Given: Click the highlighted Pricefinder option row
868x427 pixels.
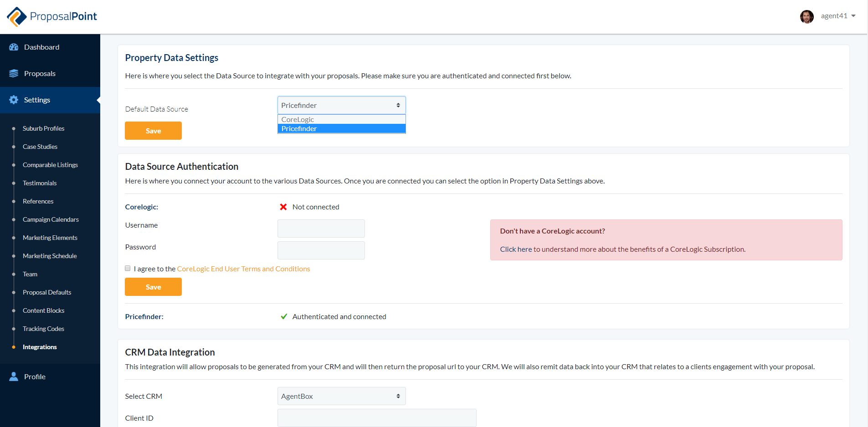Looking at the screenshot, I should click(341, 129).
